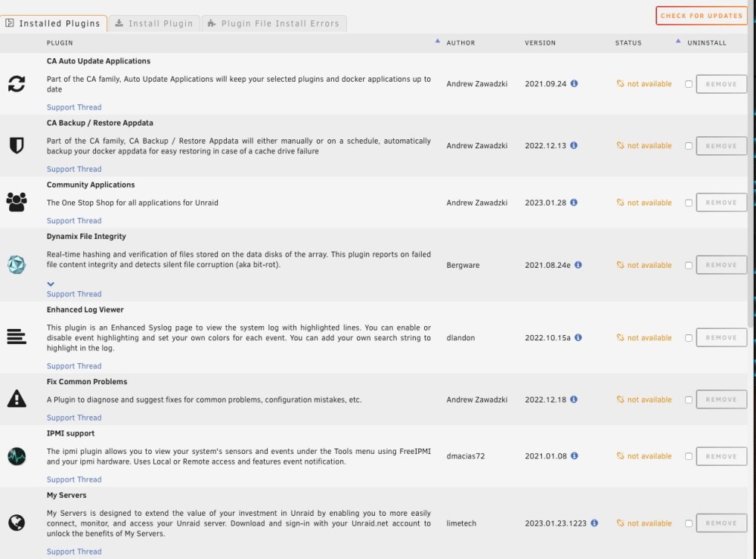This screenshot has height=559, width=756.
Task: Open Support Thread for Community Applications
Action: click(74, 220)
